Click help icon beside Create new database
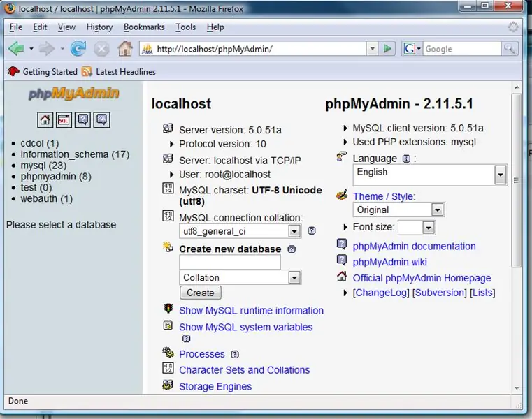 (292, 249)
